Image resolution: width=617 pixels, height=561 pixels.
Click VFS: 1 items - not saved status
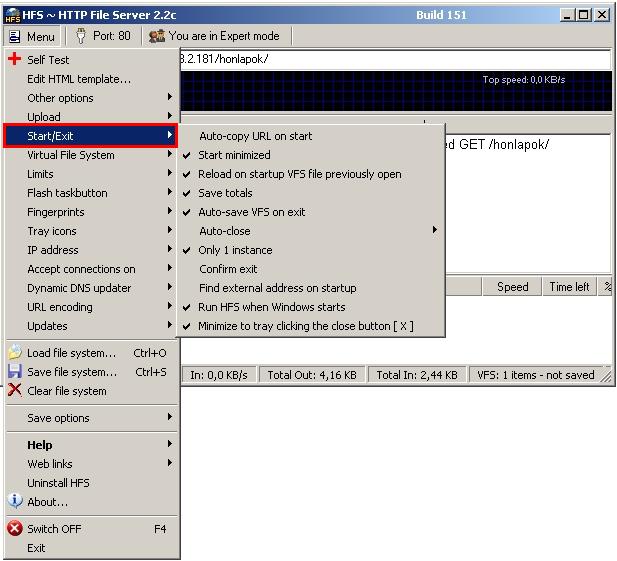536,375
